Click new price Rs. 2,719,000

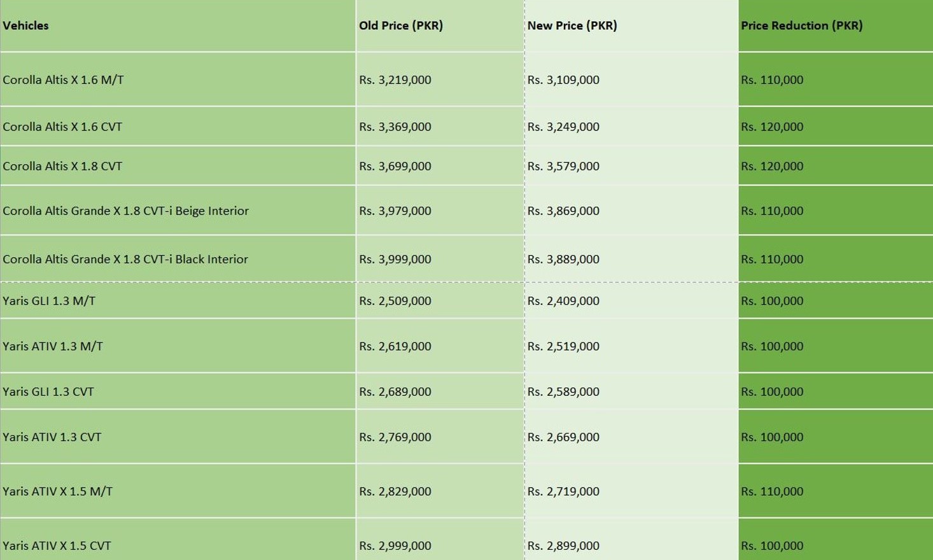tap(631, 491)
